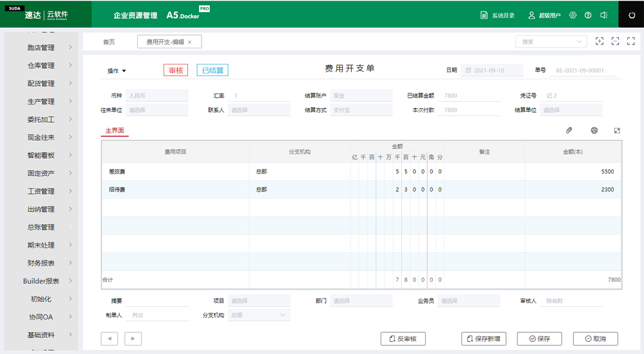Click the attachment paperclip icon
Image resolution: width=644 pixels, height=354 pixels.
pyautogui.click(x=569, y=130)
